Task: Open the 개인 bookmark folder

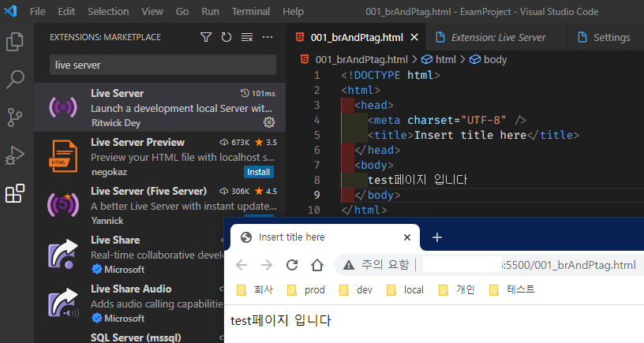Action: (x=456, y=290)
